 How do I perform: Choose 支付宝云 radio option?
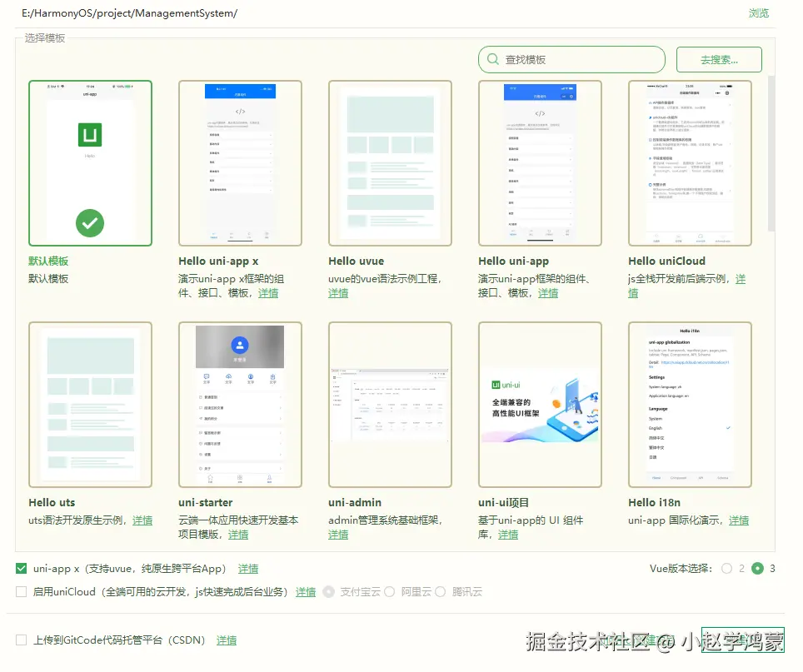coord(329,592)
